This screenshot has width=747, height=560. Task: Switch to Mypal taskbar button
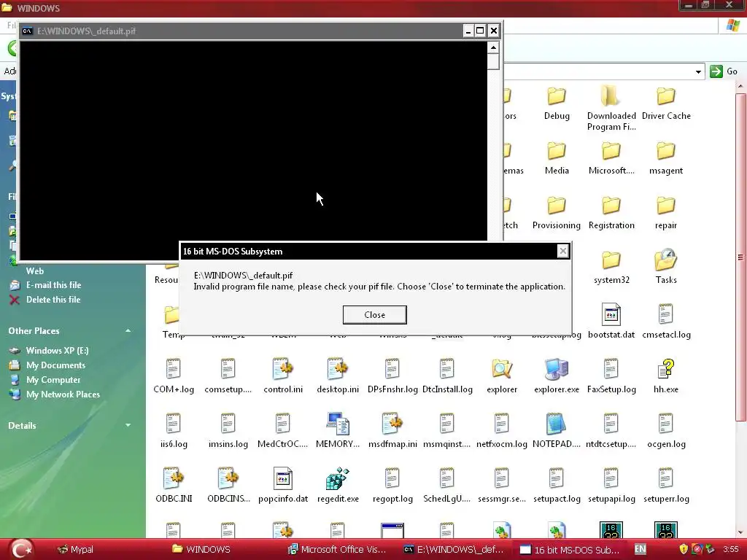(75, 550)
